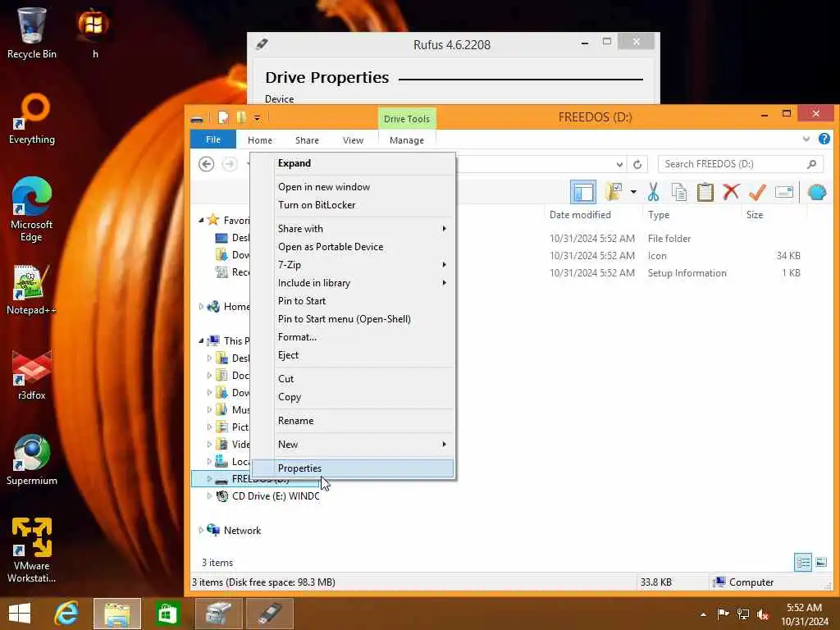
Task: Click the Copy toolbar icon in Explorer
Action: (x=678, y=192)
